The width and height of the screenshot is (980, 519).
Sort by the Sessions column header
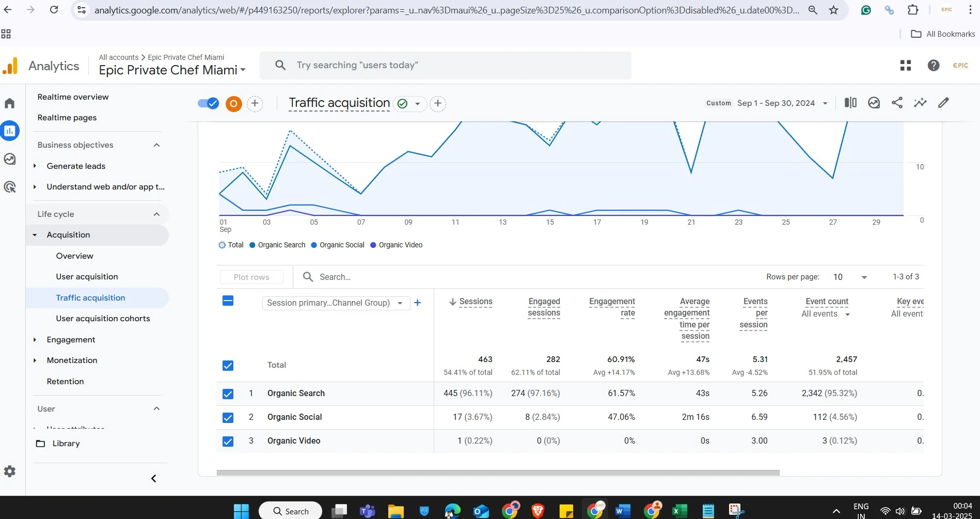(x=475, y=302)
